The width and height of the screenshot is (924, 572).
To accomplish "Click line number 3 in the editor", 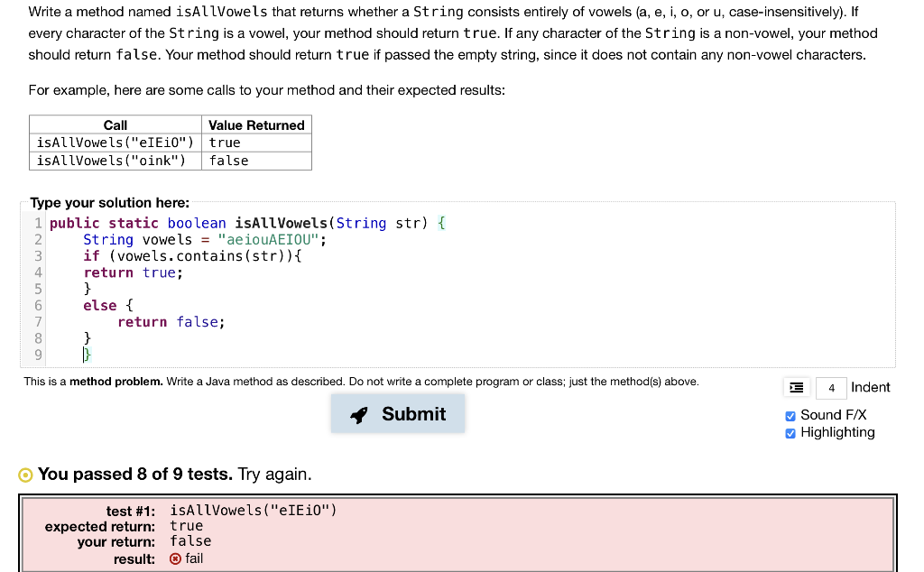I will point(38,255).
